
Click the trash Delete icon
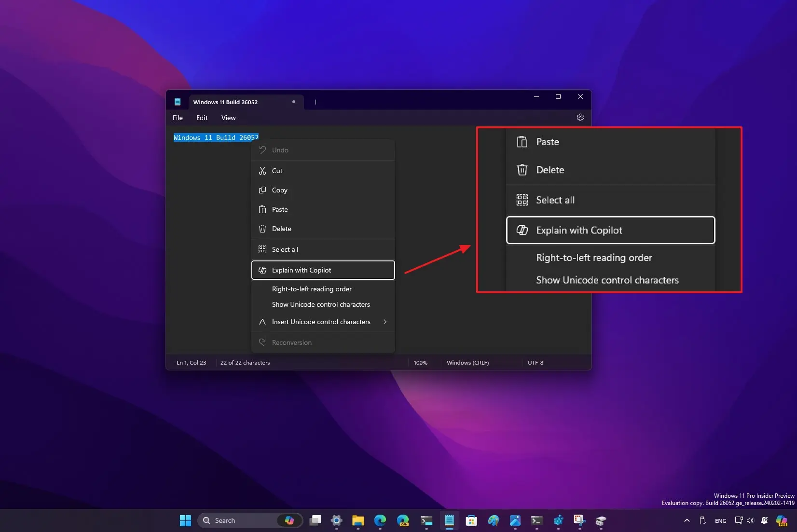262,229
